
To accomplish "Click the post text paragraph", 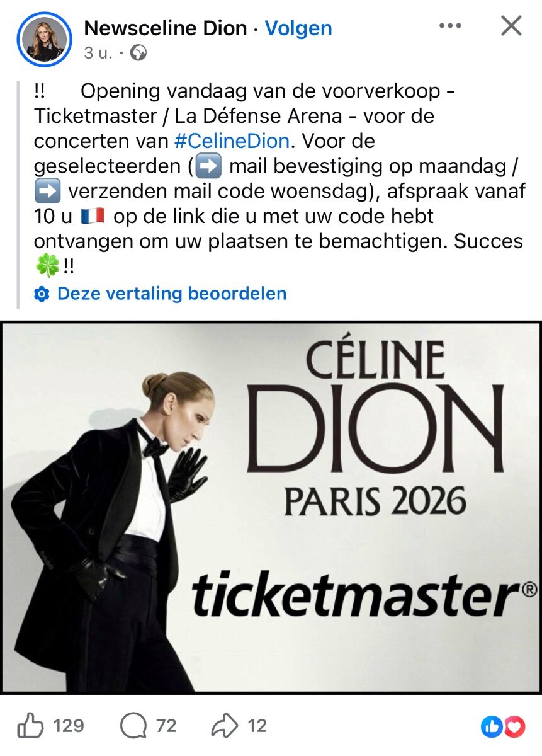I will [279, 179].
